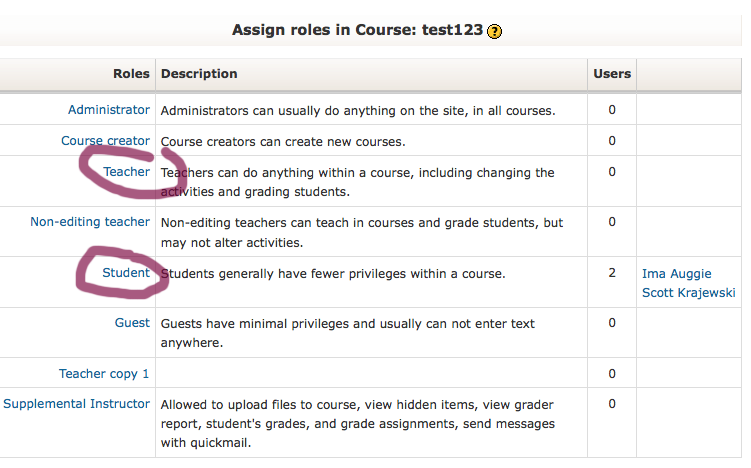Click the Supplemental Instructor description text

click(357, 424)
